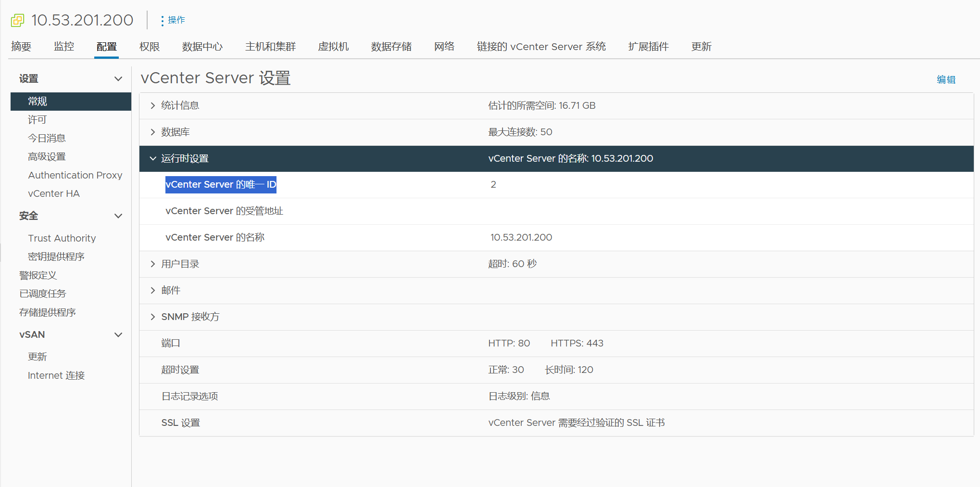Open 更新 under vSAN in sidebar
980x487 pixels.
[38, 357]
